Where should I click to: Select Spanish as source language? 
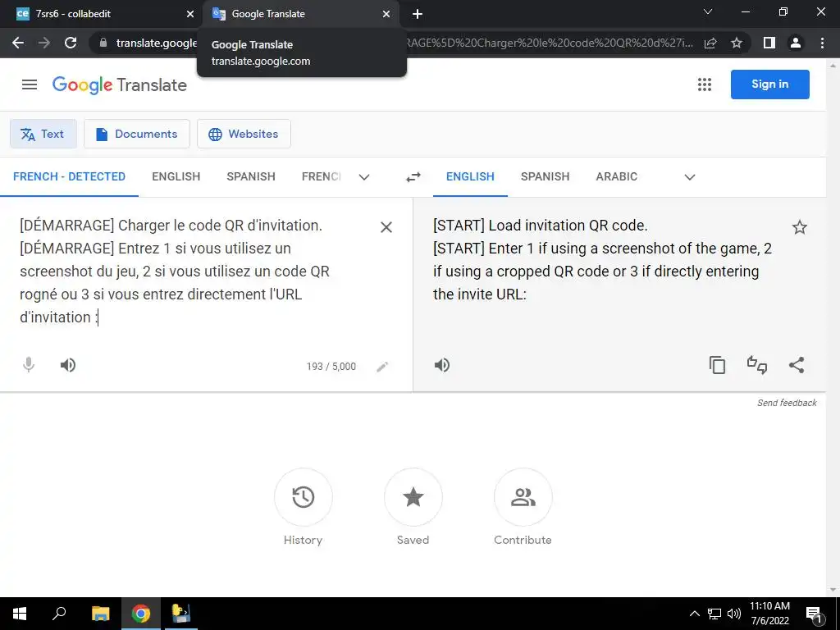pos(251,177)
